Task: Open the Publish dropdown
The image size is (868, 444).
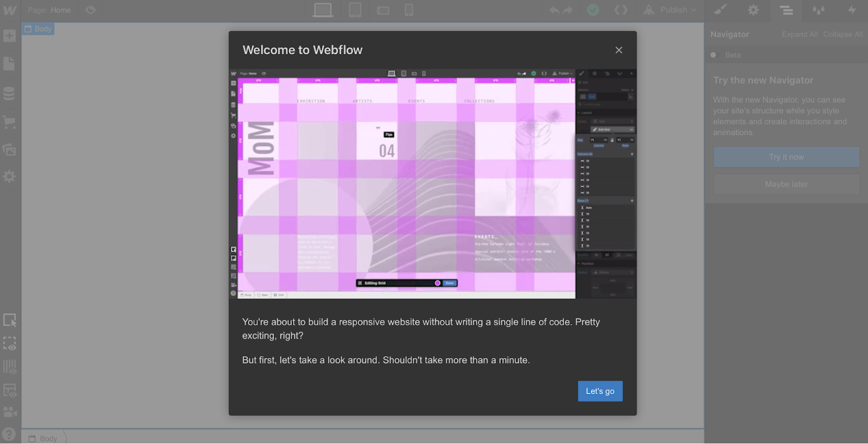Action: tap(670, 10)
